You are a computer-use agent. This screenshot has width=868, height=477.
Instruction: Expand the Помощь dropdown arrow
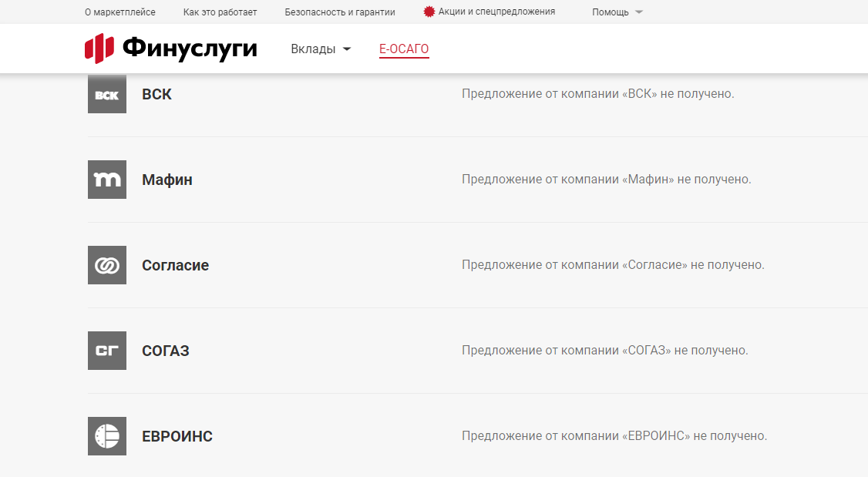[x=639, y=12]
